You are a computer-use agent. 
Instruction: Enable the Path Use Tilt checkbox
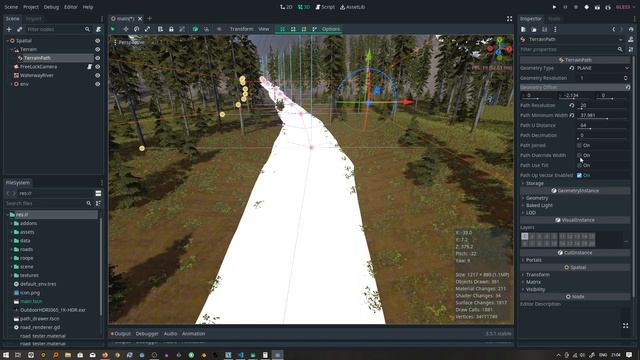coord(579,165)
